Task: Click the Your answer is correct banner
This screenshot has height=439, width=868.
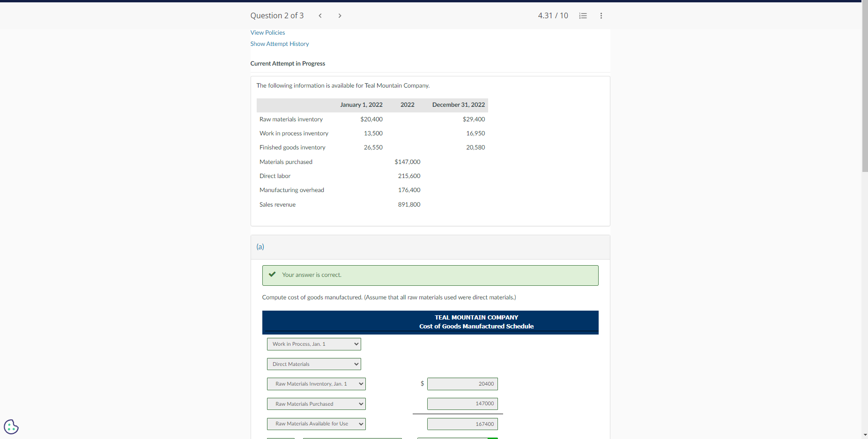Action: click(x=430, y=275)
